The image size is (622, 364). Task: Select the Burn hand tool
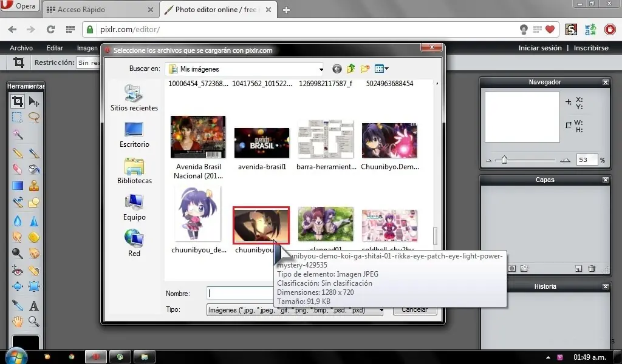pyautogui.click(x=34, y=253)
